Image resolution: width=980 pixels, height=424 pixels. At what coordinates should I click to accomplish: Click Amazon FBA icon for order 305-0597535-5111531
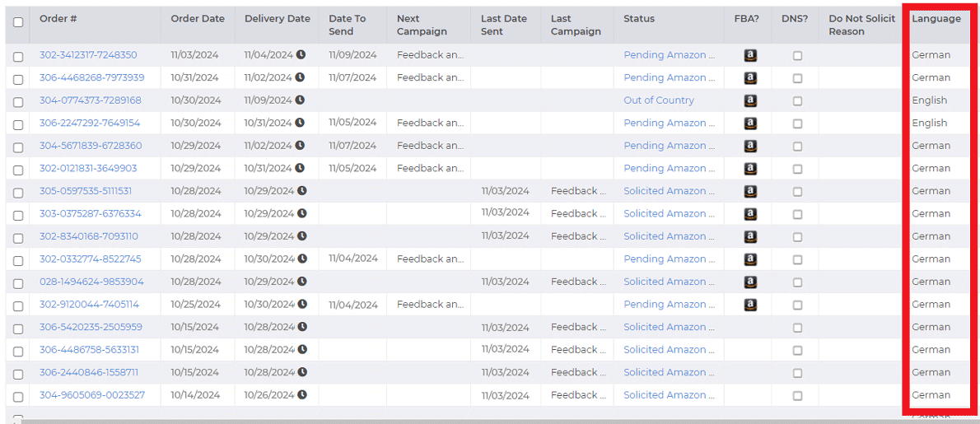point(750,191)
